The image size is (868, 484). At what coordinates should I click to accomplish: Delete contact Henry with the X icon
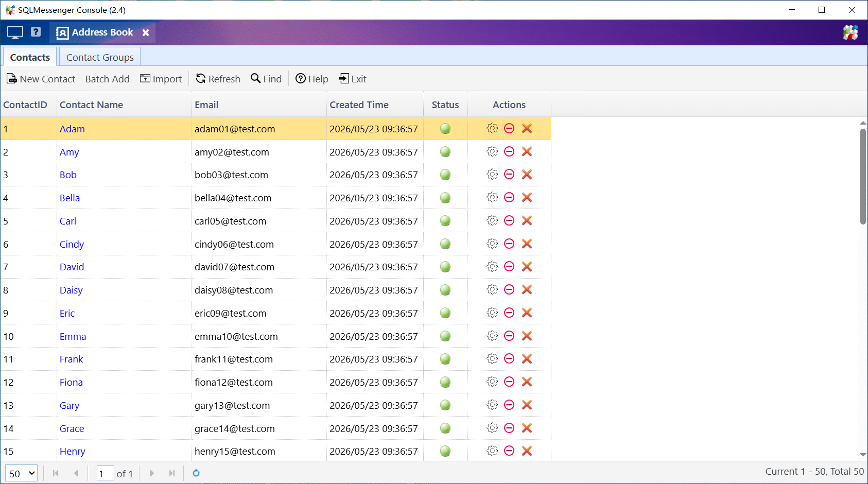(x=527, y=451)
